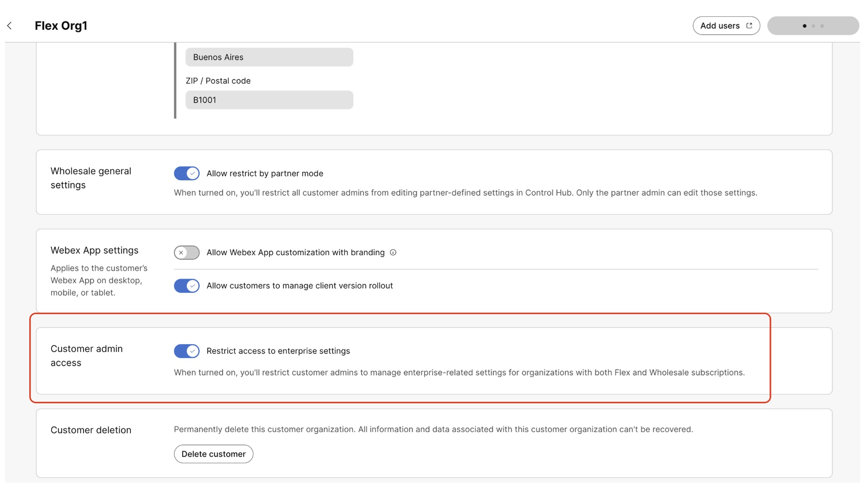Screen dimensions: 868x489
Task: Toggle Allow restrict by partner mode
Action: click(x=187, y=174)
